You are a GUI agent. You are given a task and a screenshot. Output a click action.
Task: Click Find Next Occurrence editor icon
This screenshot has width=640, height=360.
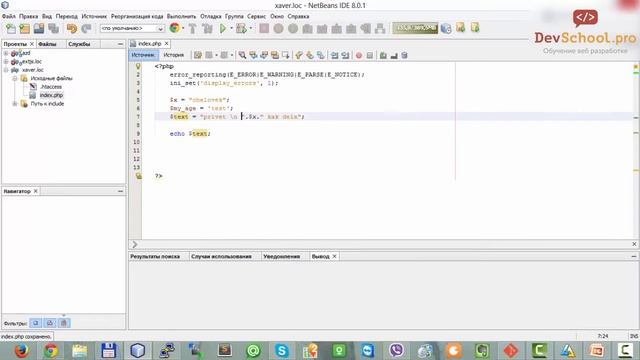[264, 55]
